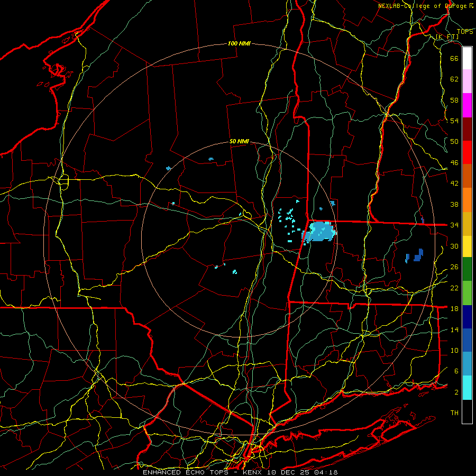Click the '50 NMI' range ring label
The width and height of the screenshot is (476, 476).
pos(239,141)
